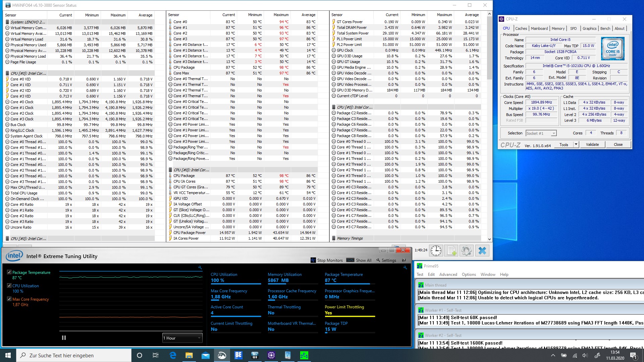Switch to the Mainboard tab in CPU-Z
Viewport: 644px width, 362px height.
point(539,28)
